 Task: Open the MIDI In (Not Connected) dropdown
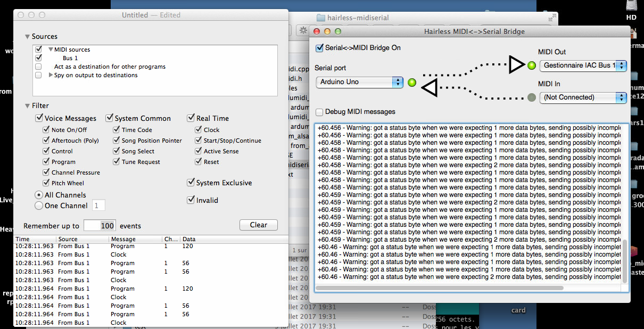583,97
